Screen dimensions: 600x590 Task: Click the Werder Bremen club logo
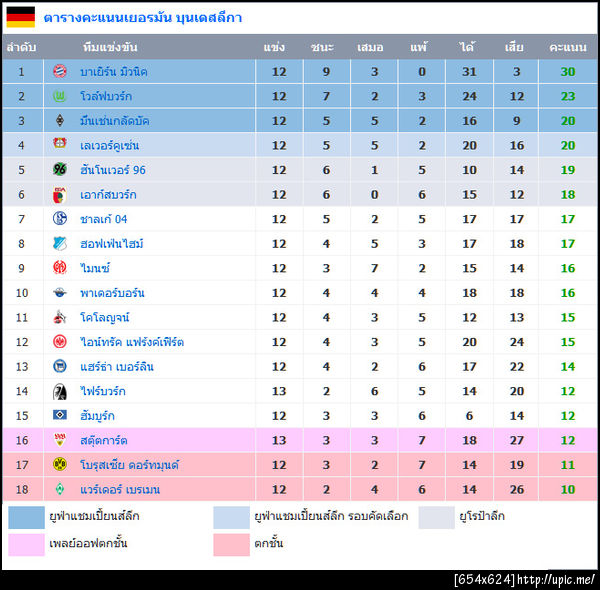60,490
